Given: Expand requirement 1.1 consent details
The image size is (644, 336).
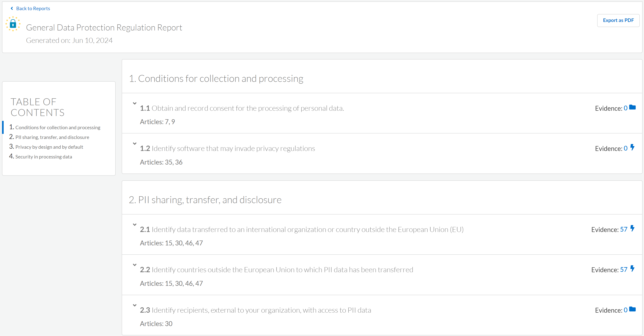Looking at the screenshot, I should click(x=134, y=103).
